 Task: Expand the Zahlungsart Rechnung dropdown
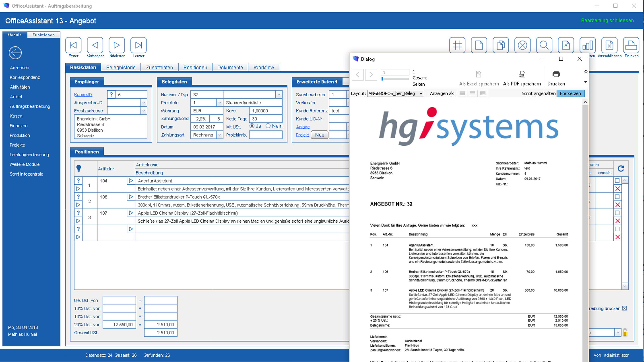click(x=220, y=135)
